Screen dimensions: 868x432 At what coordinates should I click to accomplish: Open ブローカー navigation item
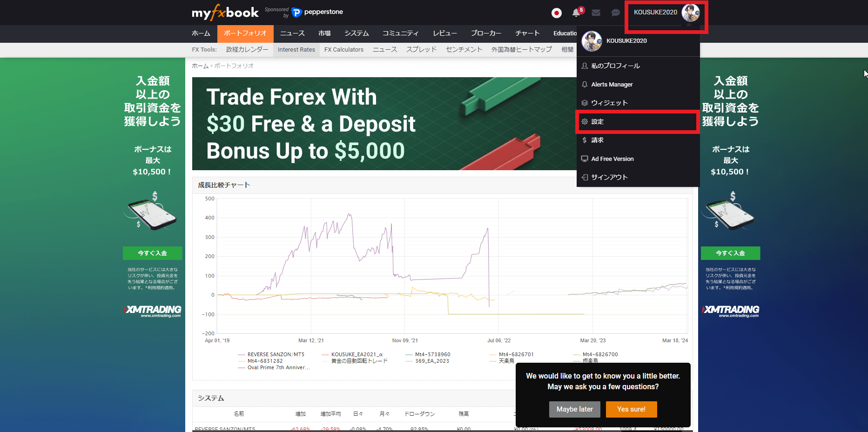[486, 33]
